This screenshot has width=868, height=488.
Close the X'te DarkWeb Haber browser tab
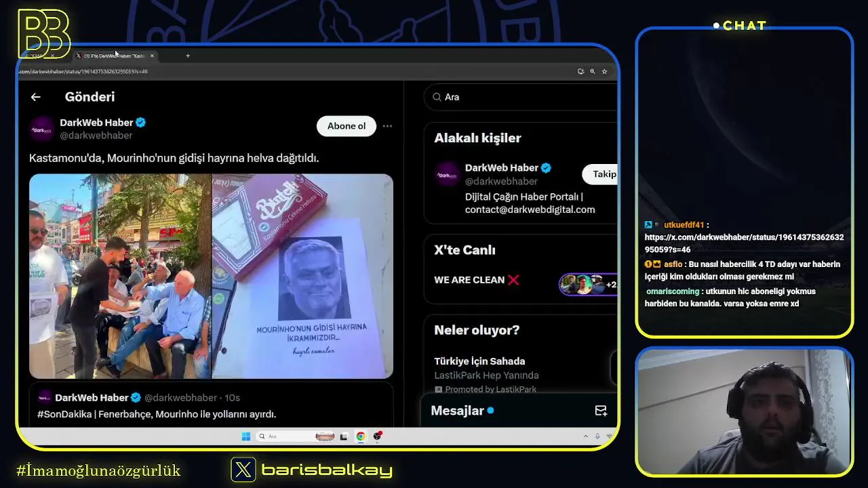(x=152, y=56)
